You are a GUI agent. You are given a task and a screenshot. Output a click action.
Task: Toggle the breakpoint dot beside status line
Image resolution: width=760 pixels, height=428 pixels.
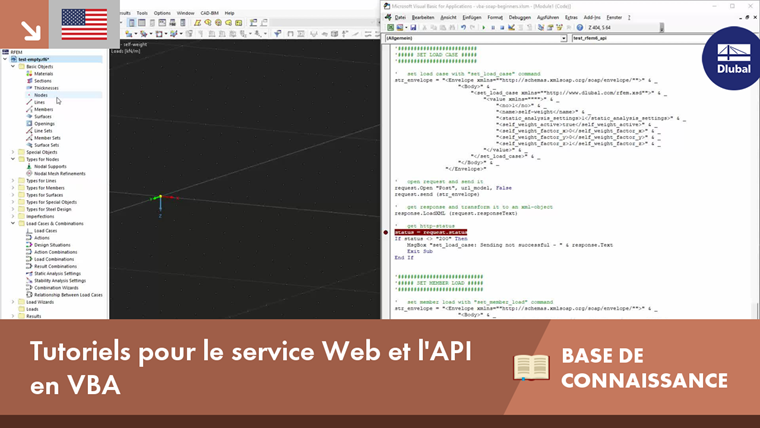pos(386,232)
